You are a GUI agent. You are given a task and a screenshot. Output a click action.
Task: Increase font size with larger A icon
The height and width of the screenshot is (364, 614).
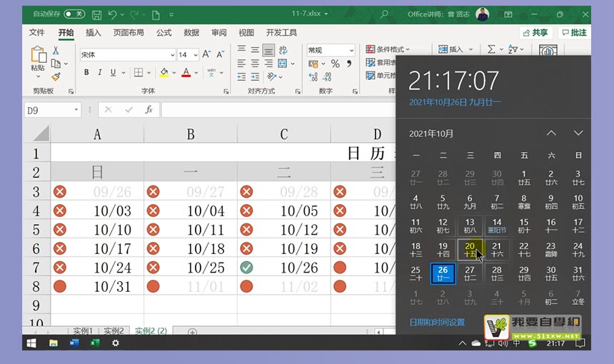[x=207, y=54]
